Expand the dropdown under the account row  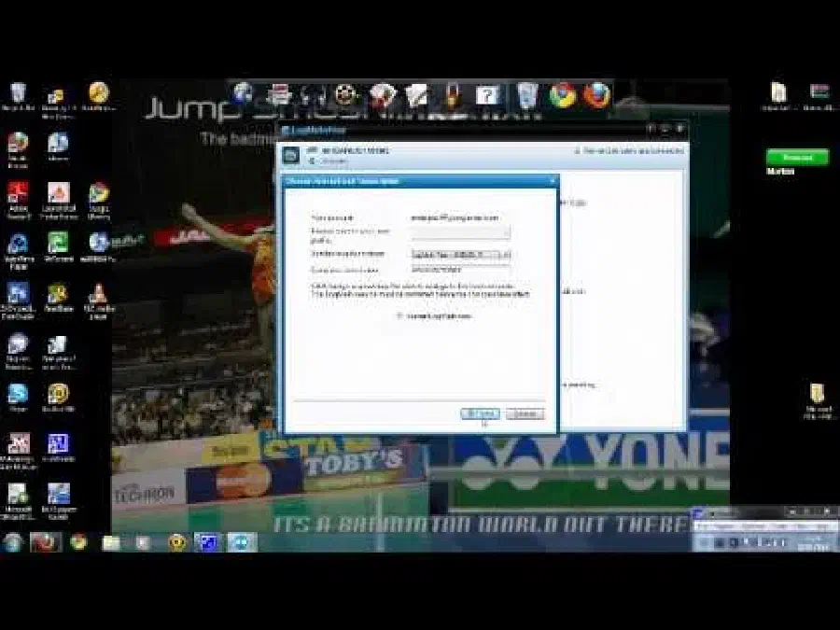(x=461, y=232)
